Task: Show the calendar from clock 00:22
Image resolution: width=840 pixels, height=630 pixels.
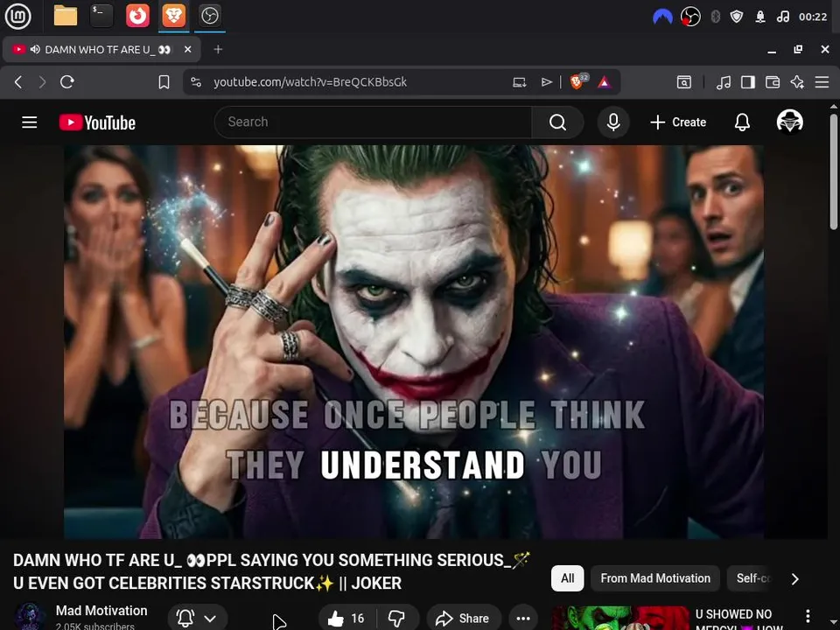Action: (x=813, y=17)
